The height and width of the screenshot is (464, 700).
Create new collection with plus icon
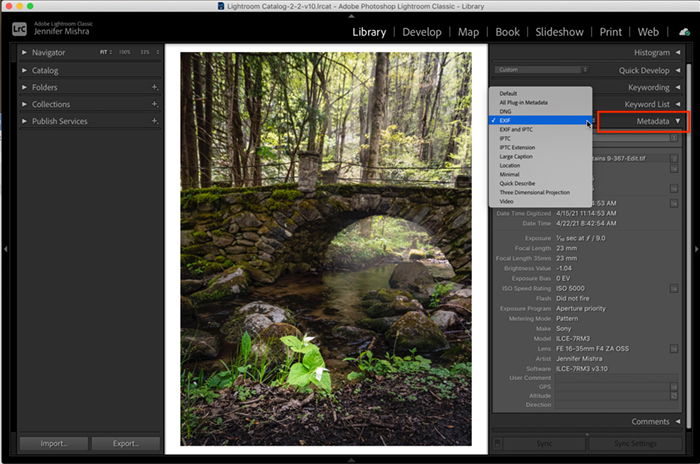coord(154,104)
